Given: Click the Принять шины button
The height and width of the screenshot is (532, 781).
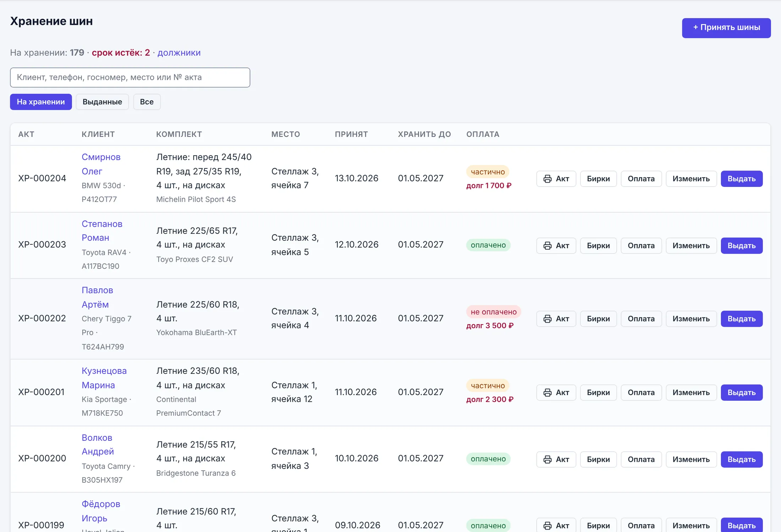Looking at the screenshot, I should 726,28.
